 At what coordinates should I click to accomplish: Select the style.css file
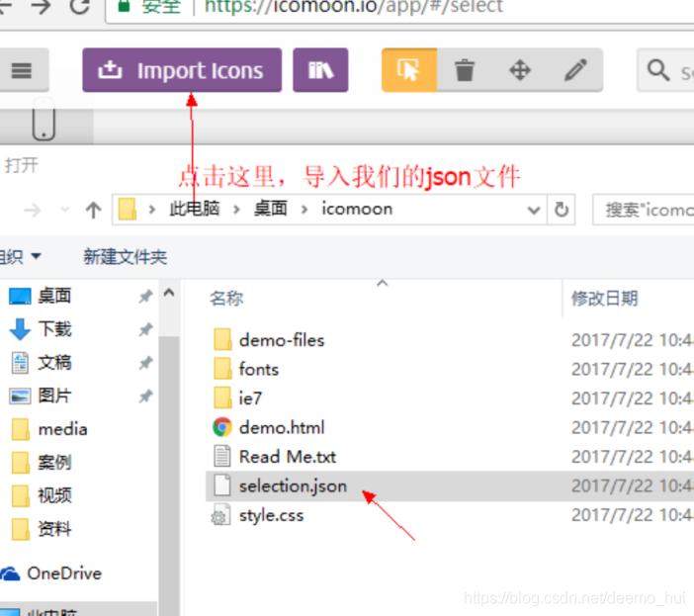(x=258, y=515)
